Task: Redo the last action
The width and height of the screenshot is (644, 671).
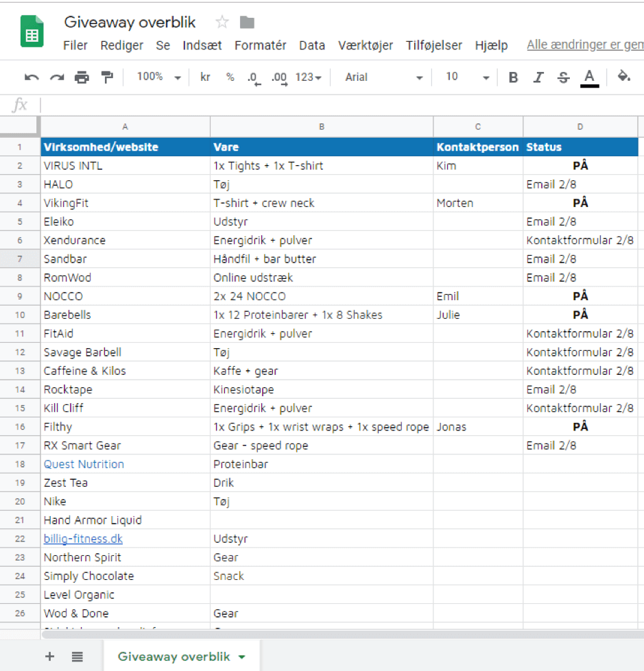Action: pyautogui.click(x=56, y=77)
